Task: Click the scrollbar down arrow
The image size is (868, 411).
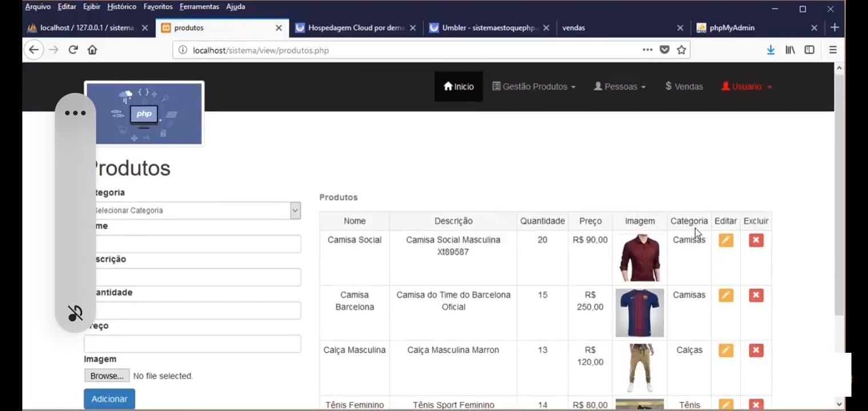Action: pos(839,404)
